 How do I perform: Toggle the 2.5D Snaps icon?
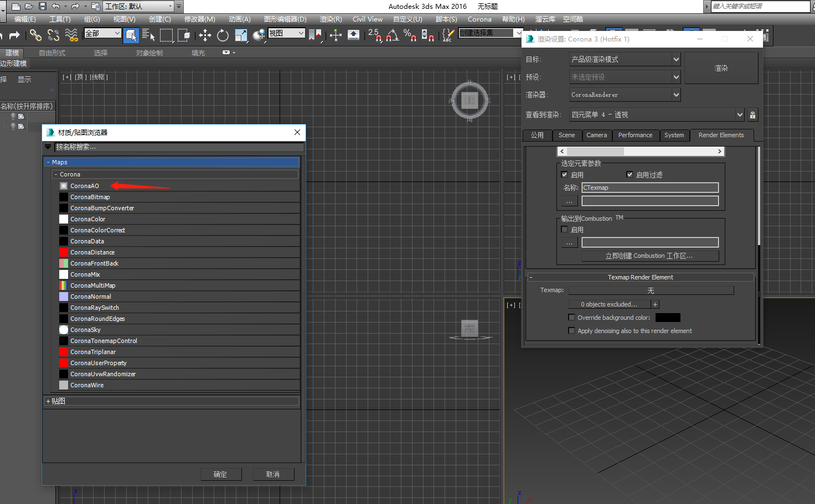click(375, 35)
